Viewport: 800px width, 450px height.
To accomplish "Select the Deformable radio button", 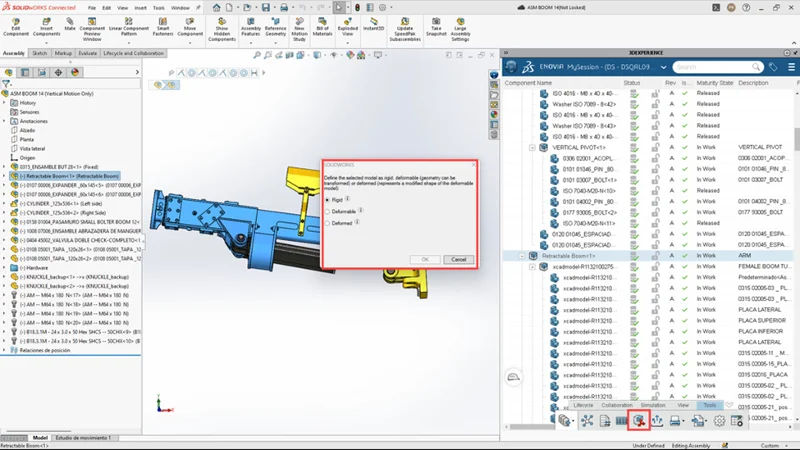I will 327,212.
